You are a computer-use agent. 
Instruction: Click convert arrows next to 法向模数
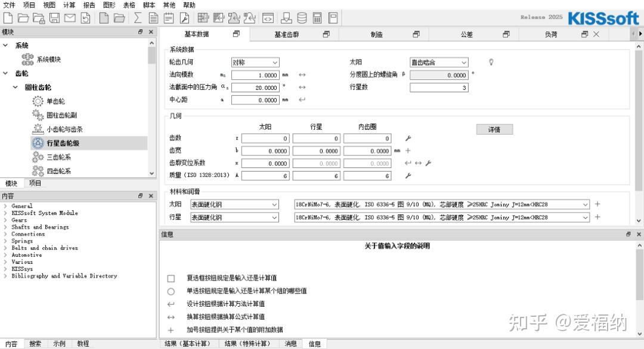coord(302,75)
